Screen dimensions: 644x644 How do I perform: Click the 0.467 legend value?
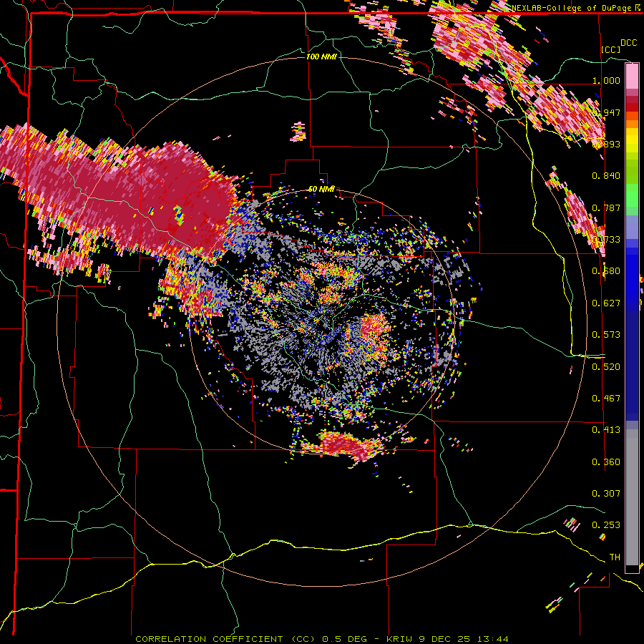pyautogui.click(x=606, y=399)
